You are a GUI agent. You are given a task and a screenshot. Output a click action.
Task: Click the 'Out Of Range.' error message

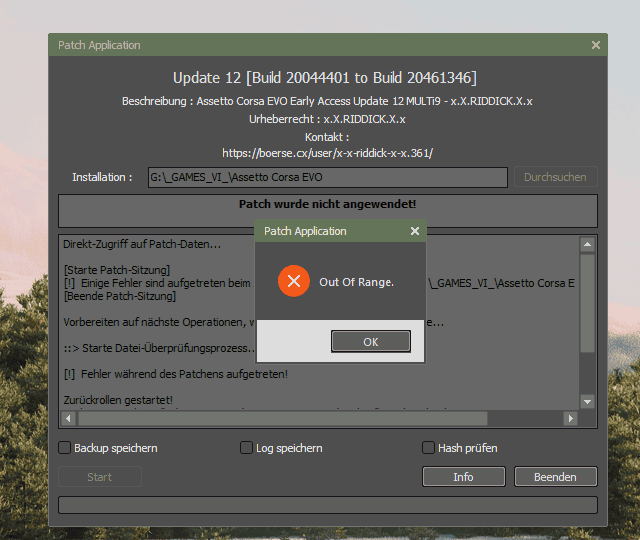[x=356, y=282]
